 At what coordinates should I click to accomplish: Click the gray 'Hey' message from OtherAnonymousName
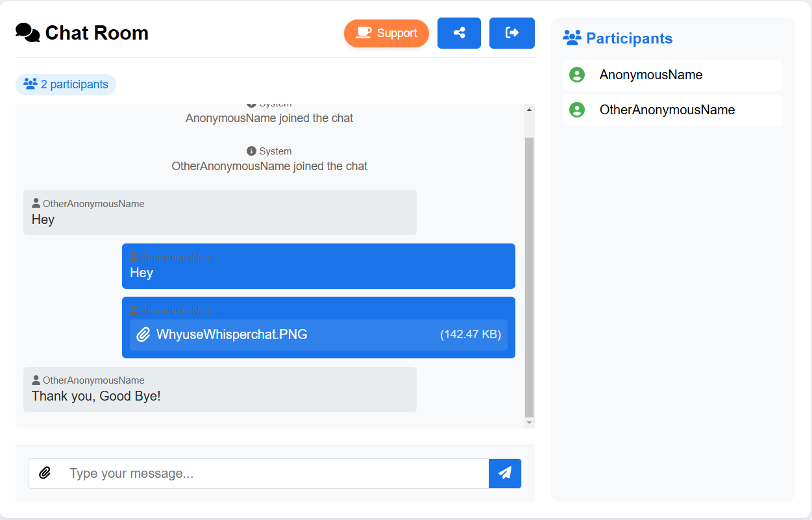pos(220,212)
